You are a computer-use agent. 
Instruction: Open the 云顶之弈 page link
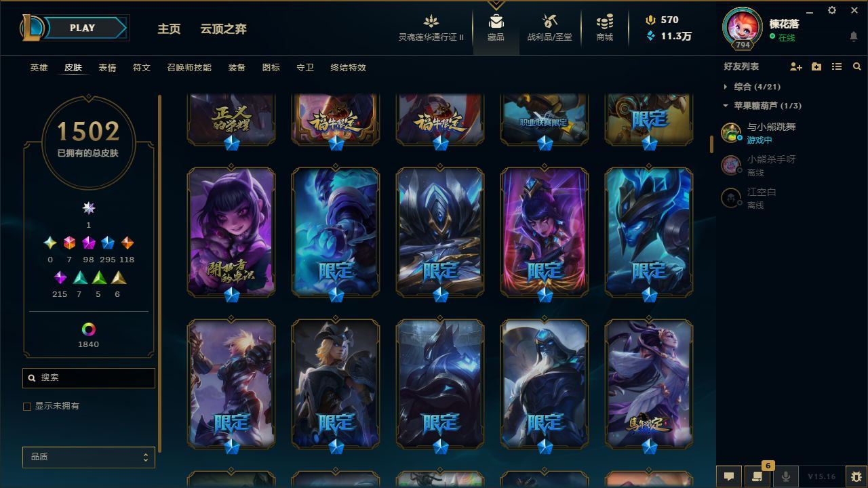(223, 29)
